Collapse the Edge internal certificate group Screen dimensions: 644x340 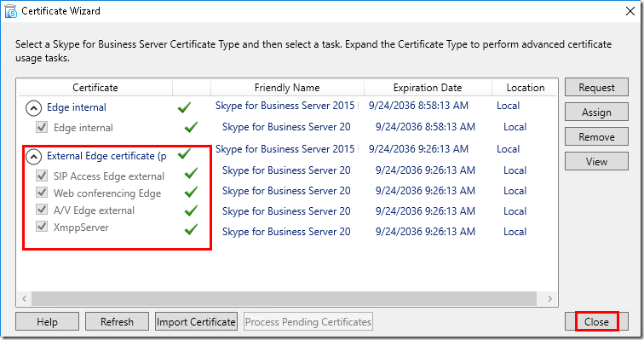tap(34, 108)
